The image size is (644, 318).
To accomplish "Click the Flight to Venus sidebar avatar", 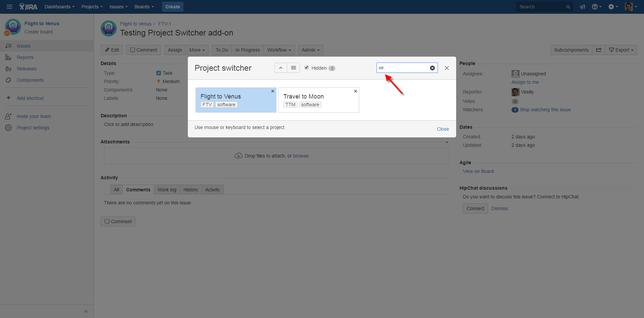I will [x=13, y=27].
